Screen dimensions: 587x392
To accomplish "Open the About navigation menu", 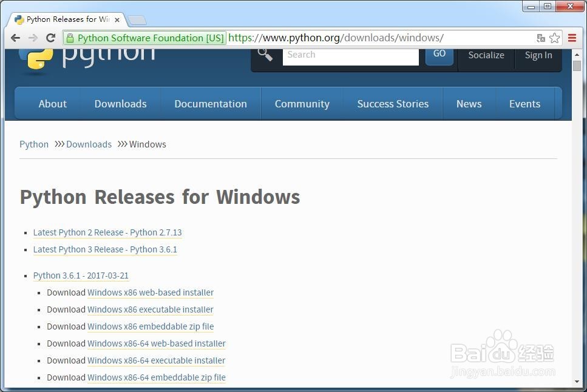I will (52, 104).
